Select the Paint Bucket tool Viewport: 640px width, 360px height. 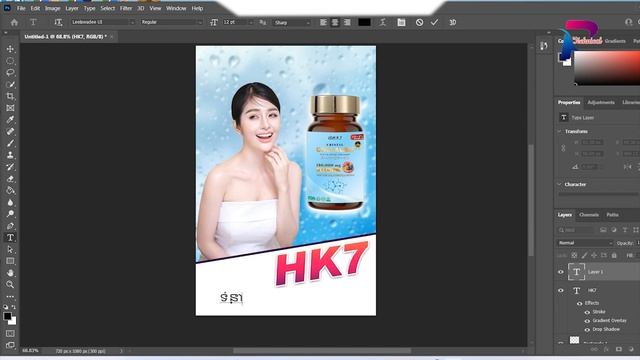coord(10,191)
